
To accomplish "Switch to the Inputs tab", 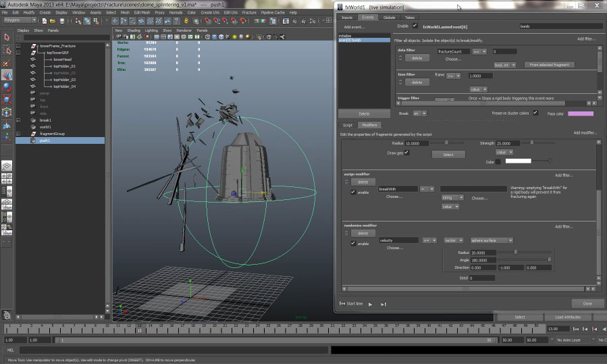I will [347, 18].
